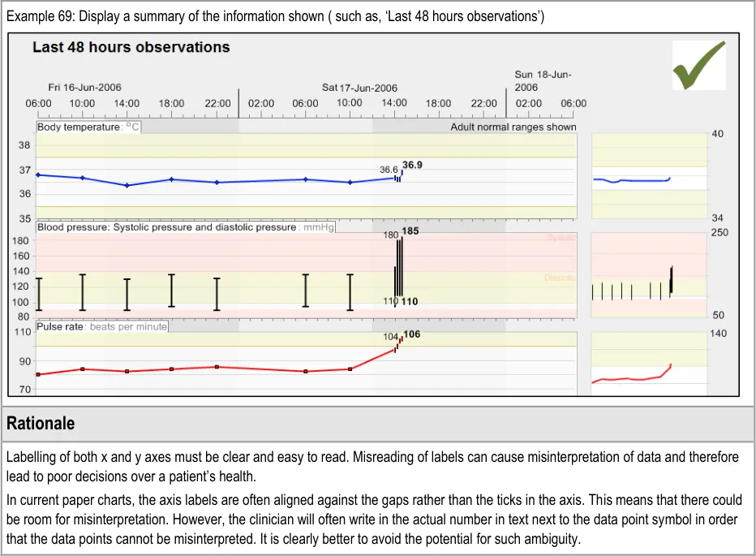
Task: Select the 'Sun 18-Jun-2006' date label
Action: 543,80
